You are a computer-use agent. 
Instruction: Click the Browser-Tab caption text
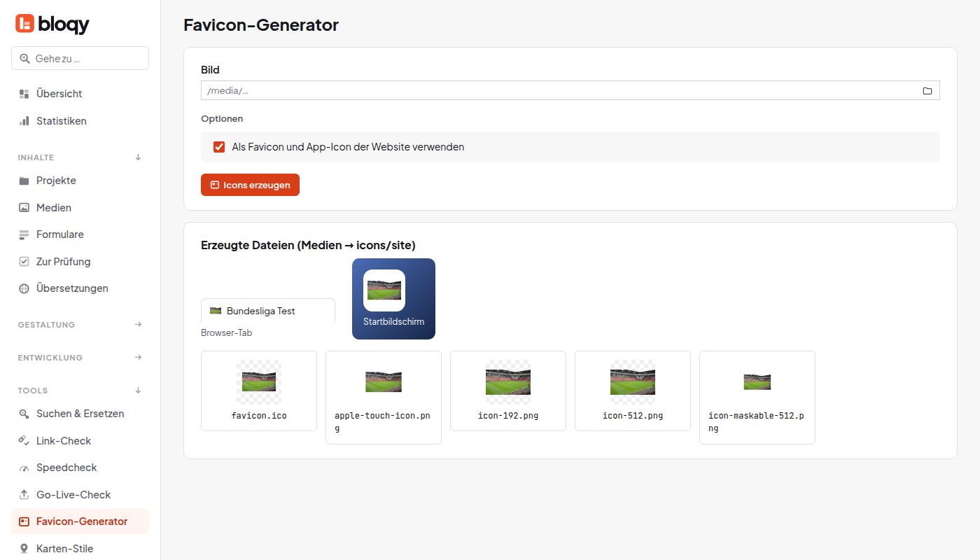[227, 332]
